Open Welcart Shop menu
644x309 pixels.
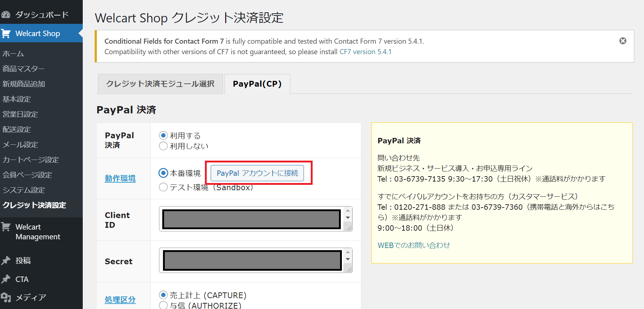click(x=42, y=34)
